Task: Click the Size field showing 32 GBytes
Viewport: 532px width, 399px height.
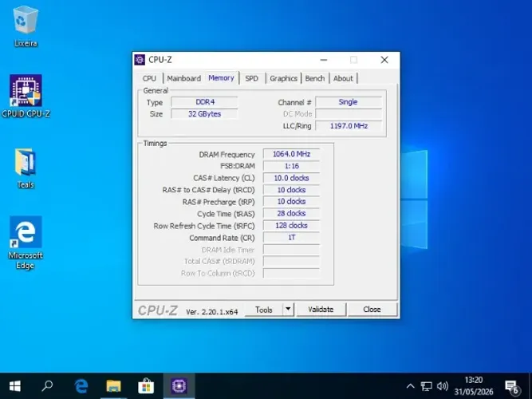Action: tap(205, 114)
